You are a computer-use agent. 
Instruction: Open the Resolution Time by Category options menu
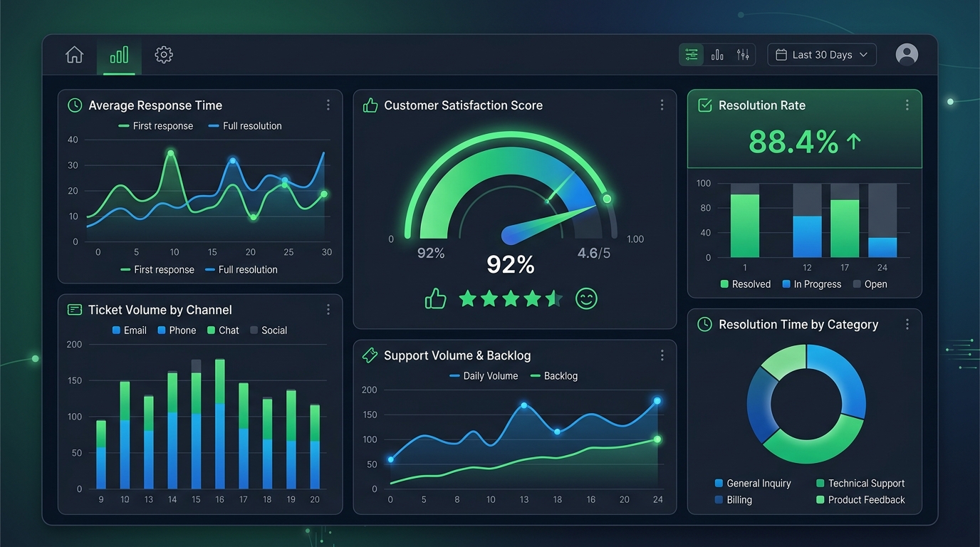click(x=907, y=325)
